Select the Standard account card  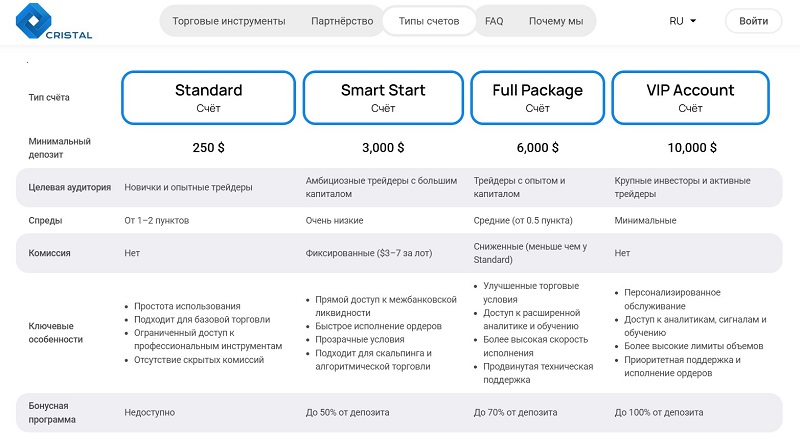(x=208, y=97)
